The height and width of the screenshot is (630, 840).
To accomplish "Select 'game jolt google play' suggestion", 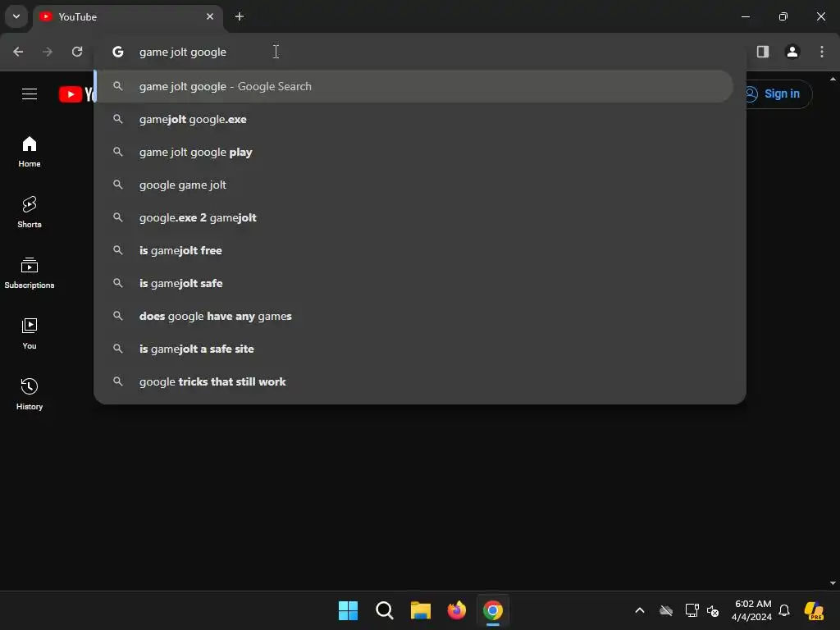I will click(x=414, y=152).
